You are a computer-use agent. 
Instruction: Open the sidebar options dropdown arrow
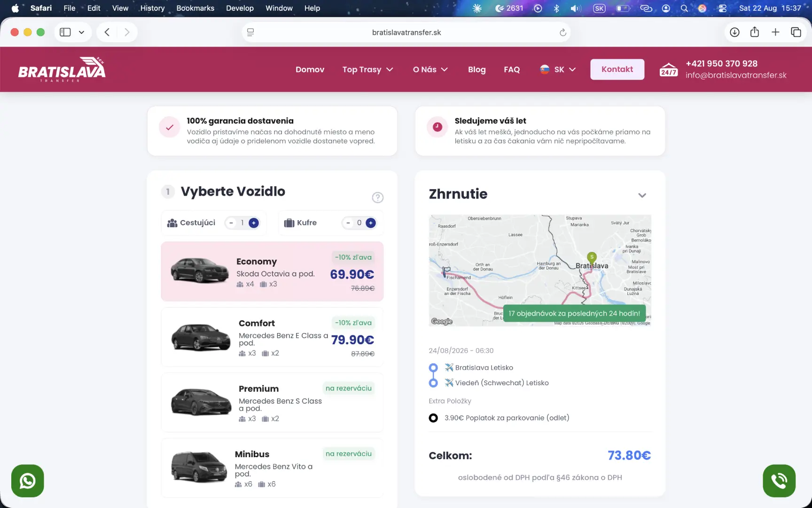point(81,32)
